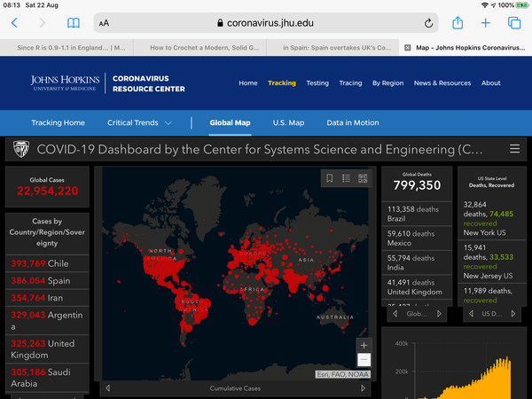Select the Global Map tab
The width and height of the screenshot is (532, 399).
230,123
